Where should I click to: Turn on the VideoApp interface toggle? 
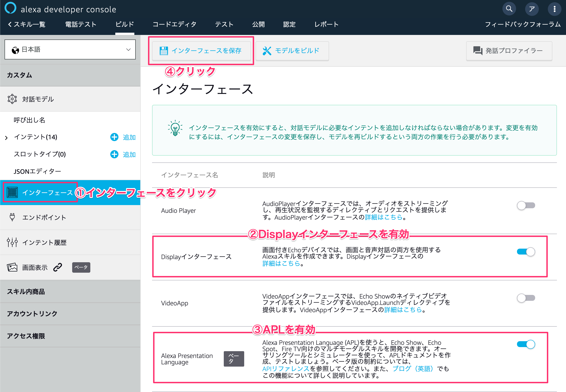pyautogui.click(x=526, y=298)
